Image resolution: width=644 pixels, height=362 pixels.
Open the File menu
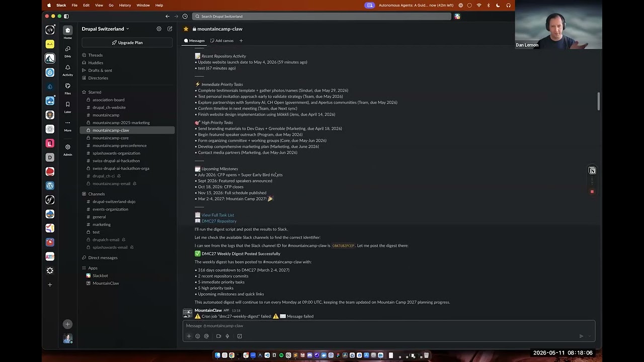pyautogui.click(x=74, y=5)
